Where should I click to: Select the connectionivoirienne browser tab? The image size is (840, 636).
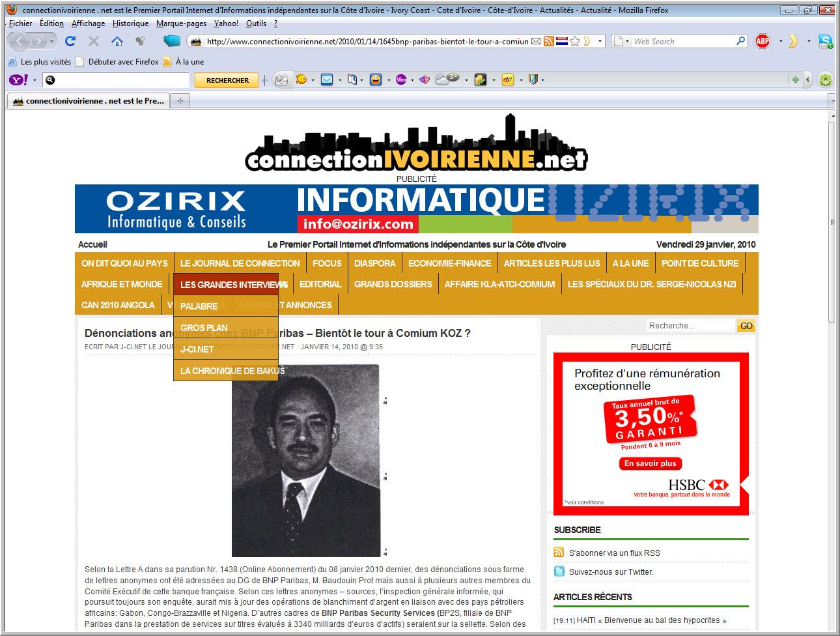coord(89,101)
